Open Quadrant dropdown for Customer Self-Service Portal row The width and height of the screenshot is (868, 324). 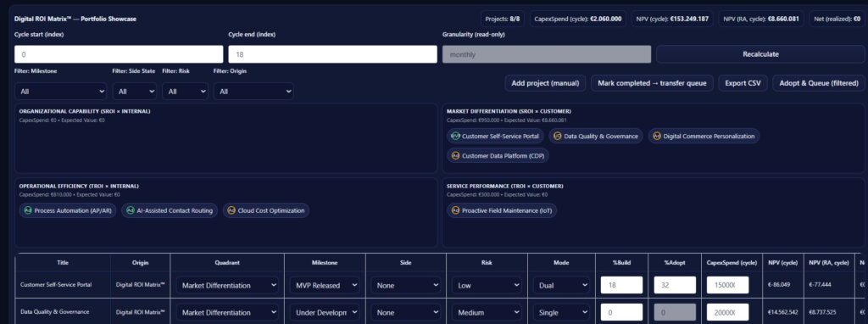(x=227, y=285)
